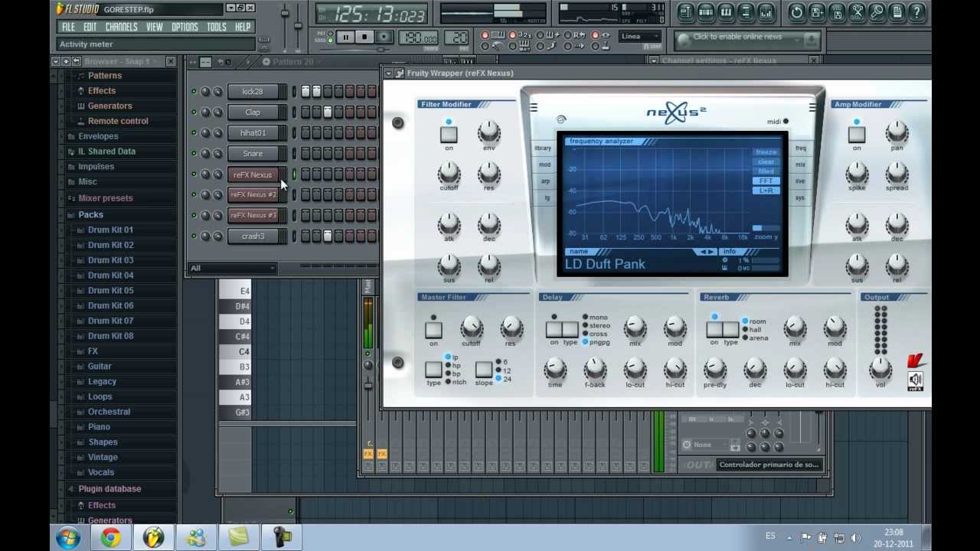Click next preset arrow in Nexus display

[711, 252]
